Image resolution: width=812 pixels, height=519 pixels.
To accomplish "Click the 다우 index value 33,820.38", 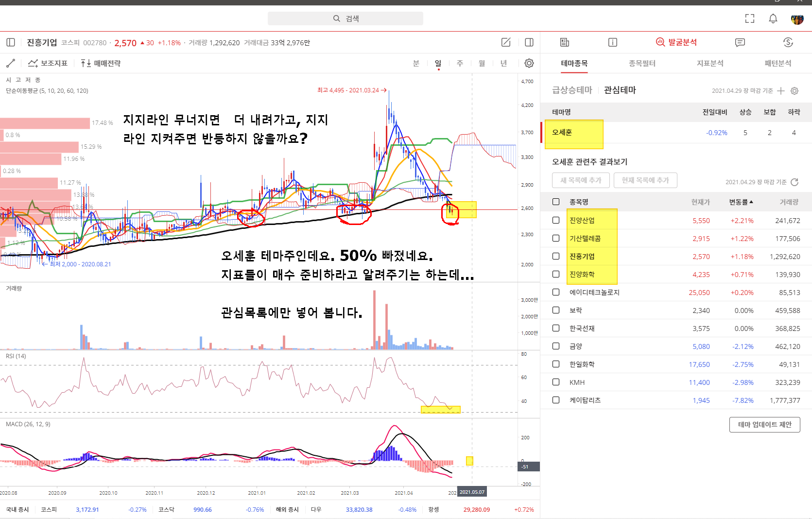I will click(359, 510).
